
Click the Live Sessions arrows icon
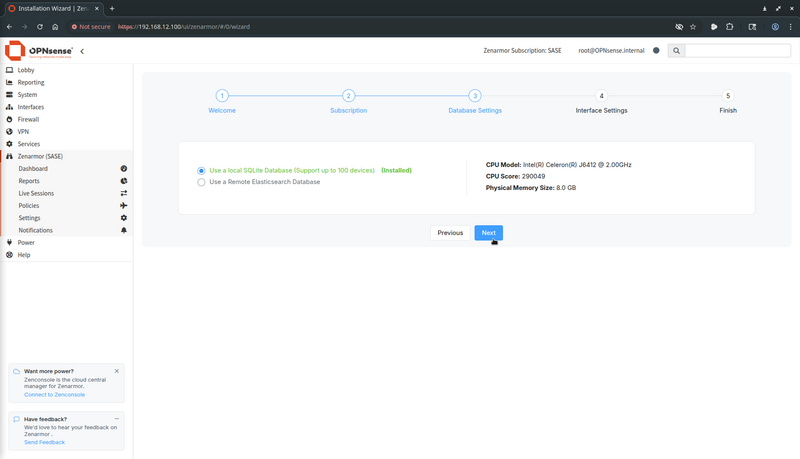click(x=123, y=193)
